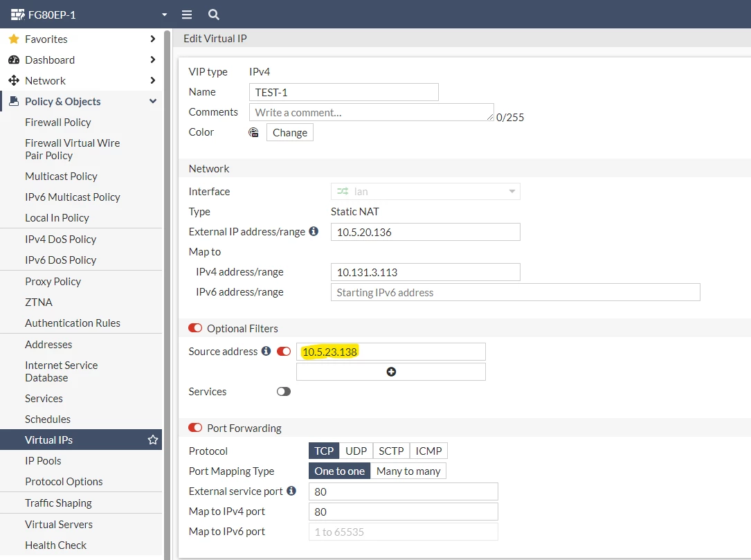
Task: Open Firewall Virtual Wire Pair Policy
Action: click(72, 149)
